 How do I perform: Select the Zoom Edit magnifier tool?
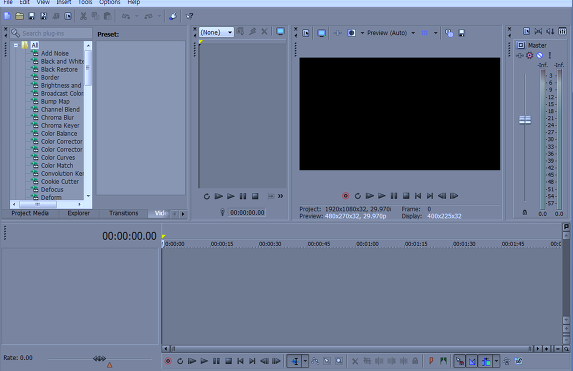point(339,361)
